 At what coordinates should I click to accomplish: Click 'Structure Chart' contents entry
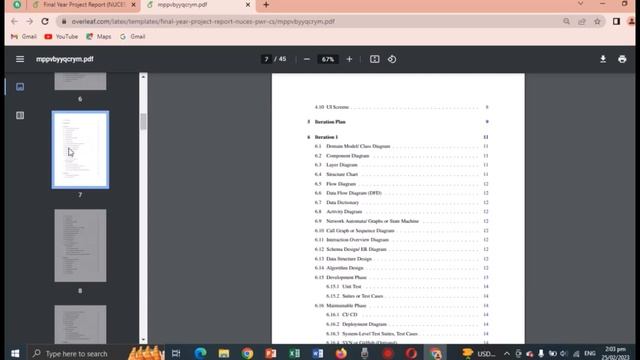342,174
